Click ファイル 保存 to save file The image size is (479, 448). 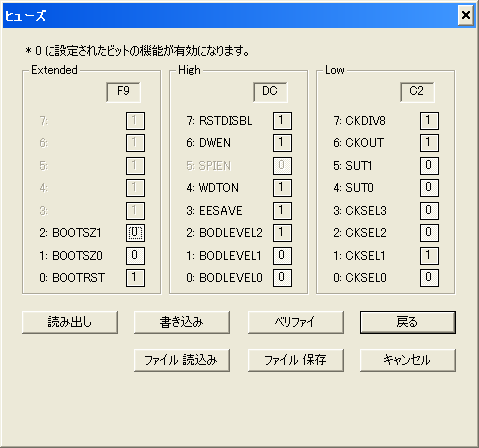pyautogui.click(x=296, y=360)
